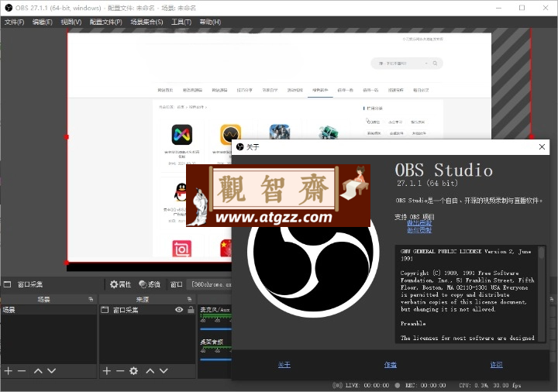This screenshot has width=558, height=392.
Task: Click the 麦克风/Aux mixer label
Action: (215, 310)
